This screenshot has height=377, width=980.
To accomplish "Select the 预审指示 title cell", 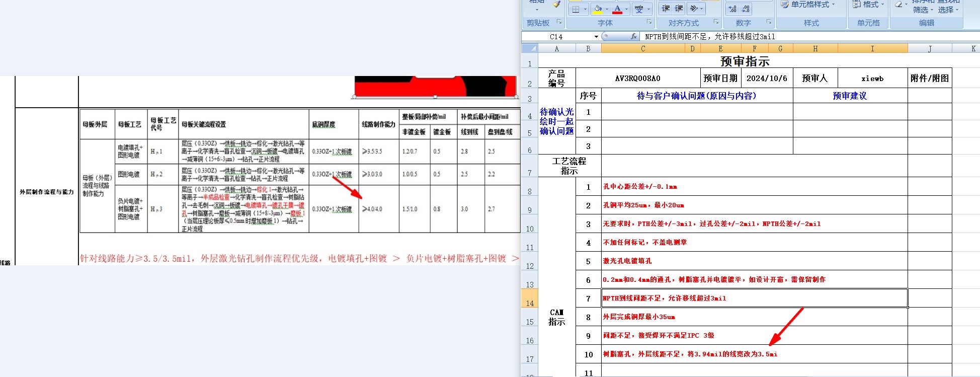I will tap(745, 61).
